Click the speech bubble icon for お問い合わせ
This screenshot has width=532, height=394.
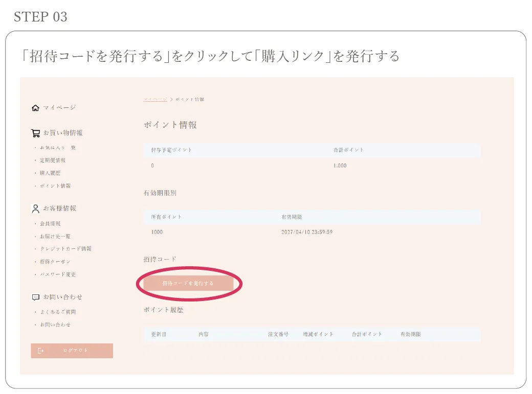click(35, 296)
